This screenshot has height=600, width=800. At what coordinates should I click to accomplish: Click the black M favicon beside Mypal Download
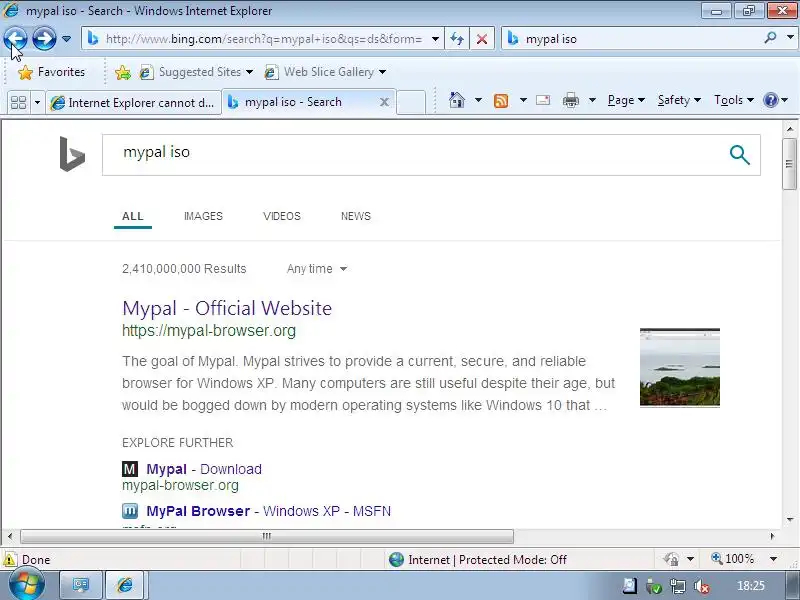(130, 469)
